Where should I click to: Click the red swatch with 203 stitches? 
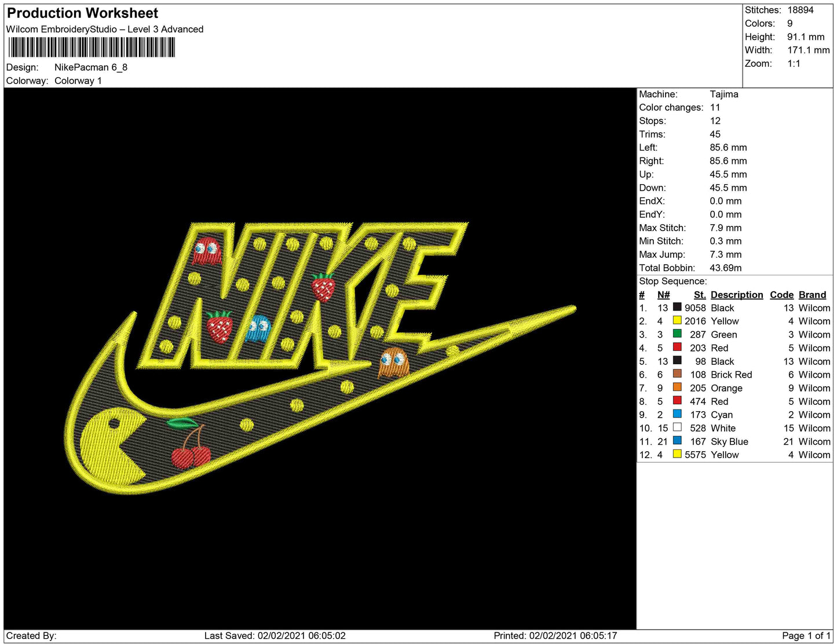[677, 347]
